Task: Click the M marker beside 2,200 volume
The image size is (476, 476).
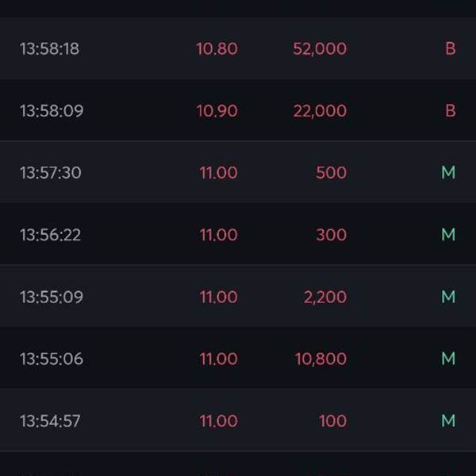Action: click(x=448, y=296)
